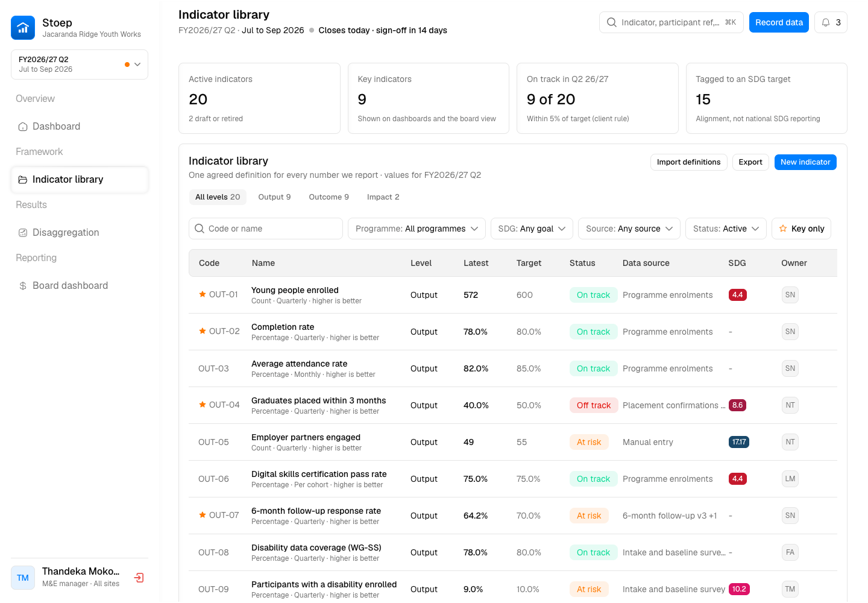Open the SDG: Any goal dropdown

coord(532,229)
